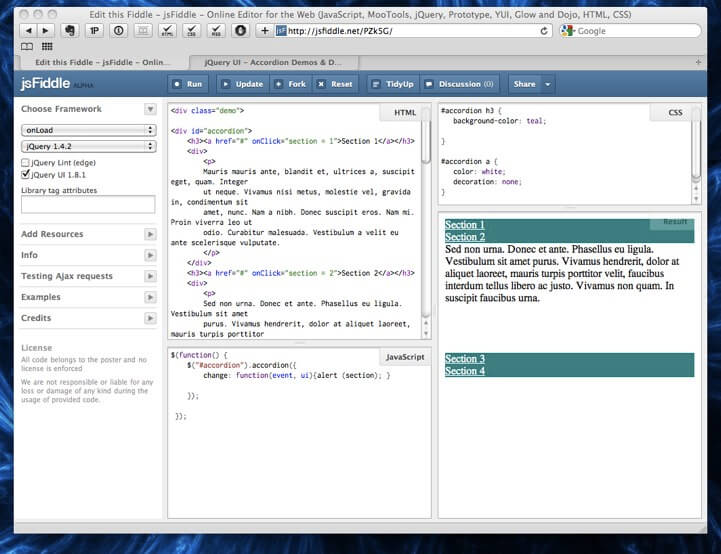721x554 pixels.
Task: Add a new tab with the plus icon
Action: pyautogui.click(x=698, y=62)
